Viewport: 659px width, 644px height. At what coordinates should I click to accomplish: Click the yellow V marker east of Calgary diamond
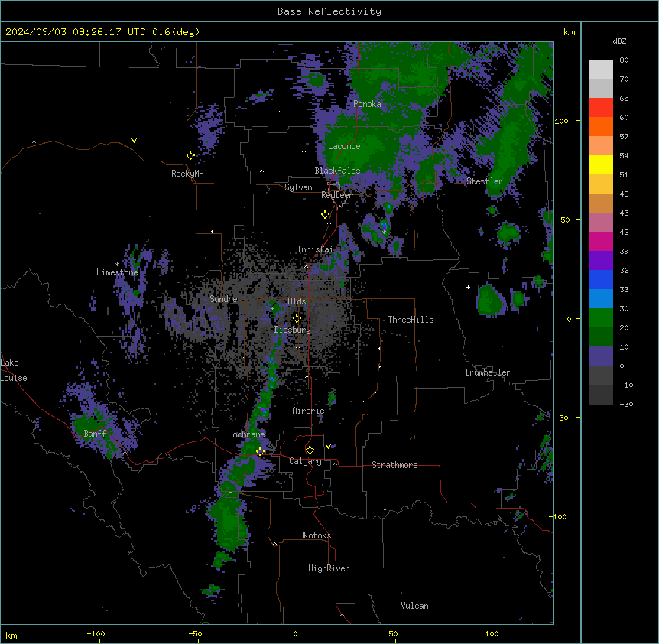[328, 447]
